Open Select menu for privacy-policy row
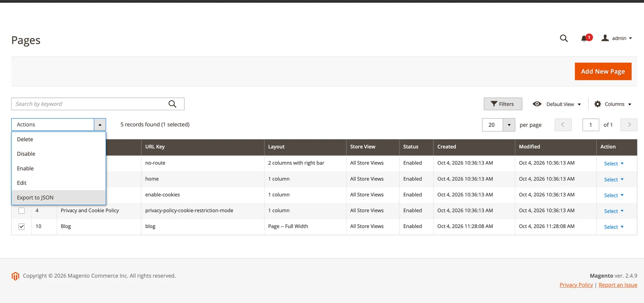Viewport: 644px width, 303px height. point(613,211)
